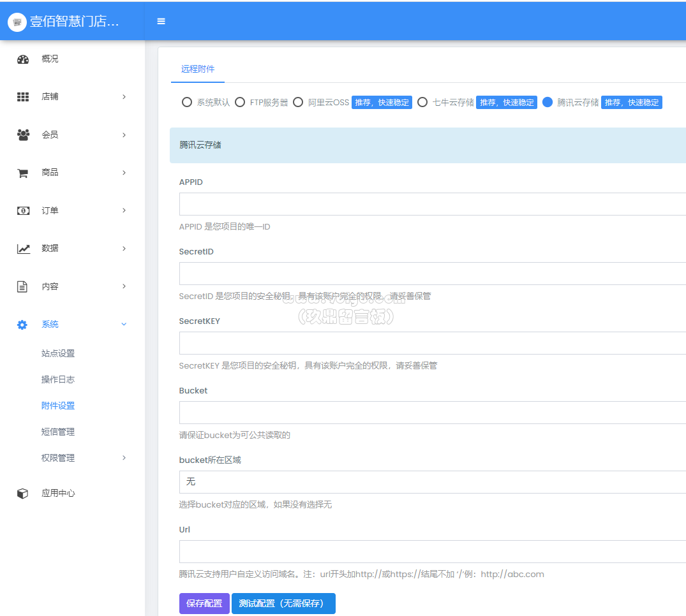The height and width of the screenshot is (616, 686).
Task: Click the 订单 money icon
Action: (23, 210)
